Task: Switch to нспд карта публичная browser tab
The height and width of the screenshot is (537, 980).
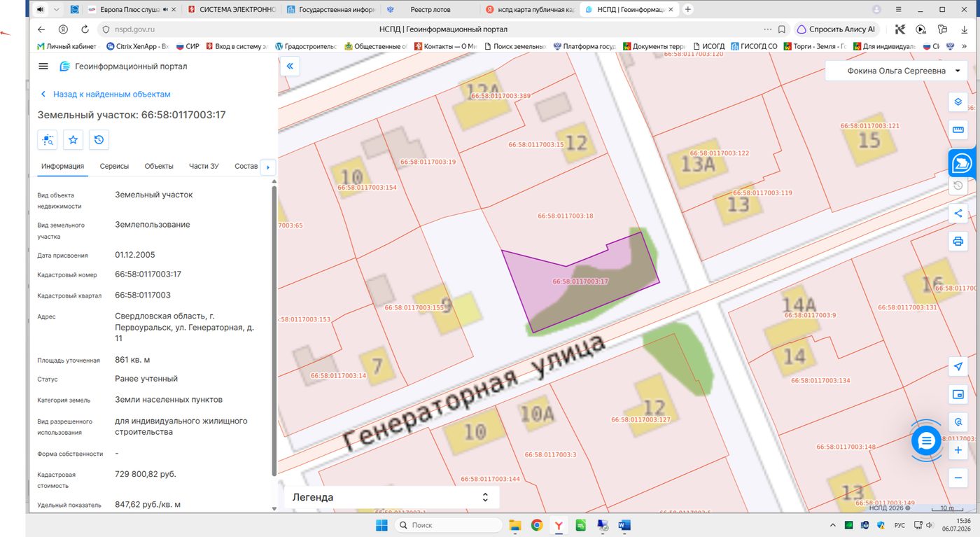Action: click(529, 10)
